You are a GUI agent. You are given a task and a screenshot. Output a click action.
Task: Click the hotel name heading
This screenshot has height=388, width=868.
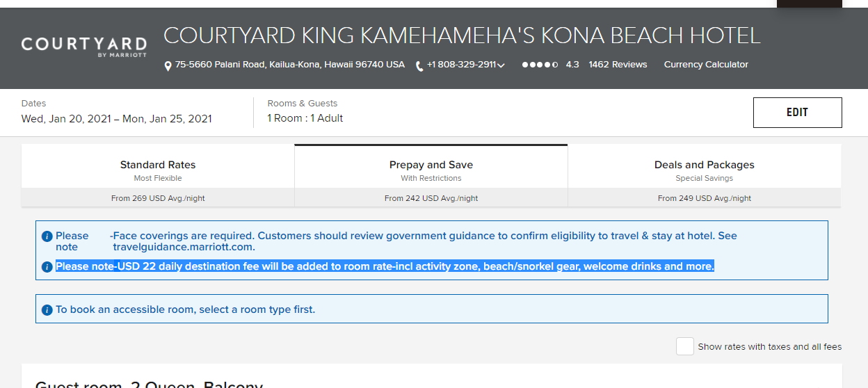tap(462, 35)
